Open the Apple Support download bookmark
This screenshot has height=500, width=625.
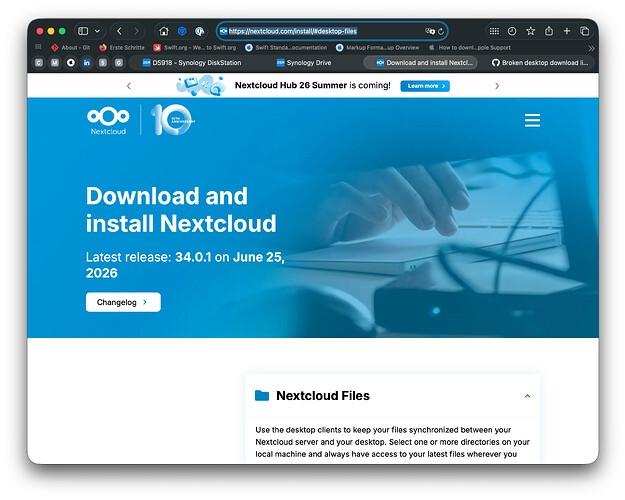click(470, 47)
